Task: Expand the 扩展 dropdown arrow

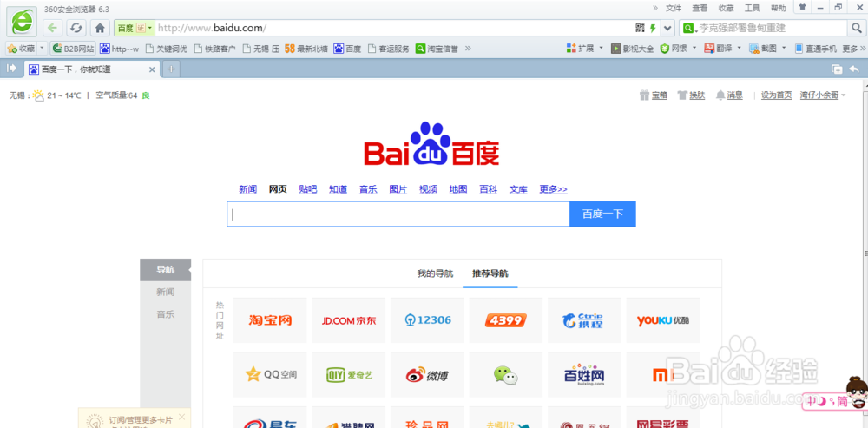Action: point(602,49)
